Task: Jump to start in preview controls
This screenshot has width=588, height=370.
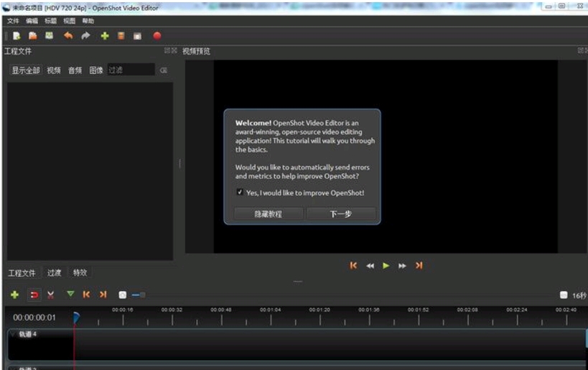Action: point(353,265)
